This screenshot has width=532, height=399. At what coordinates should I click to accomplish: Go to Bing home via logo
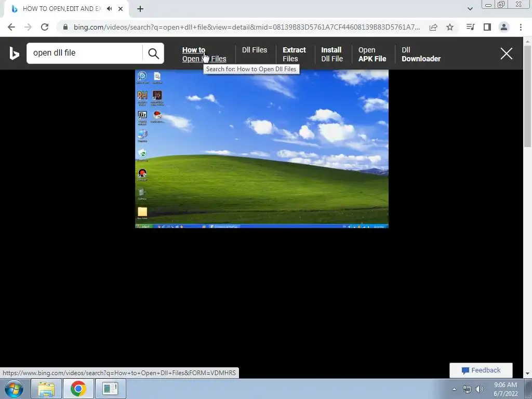pos(14,54)
